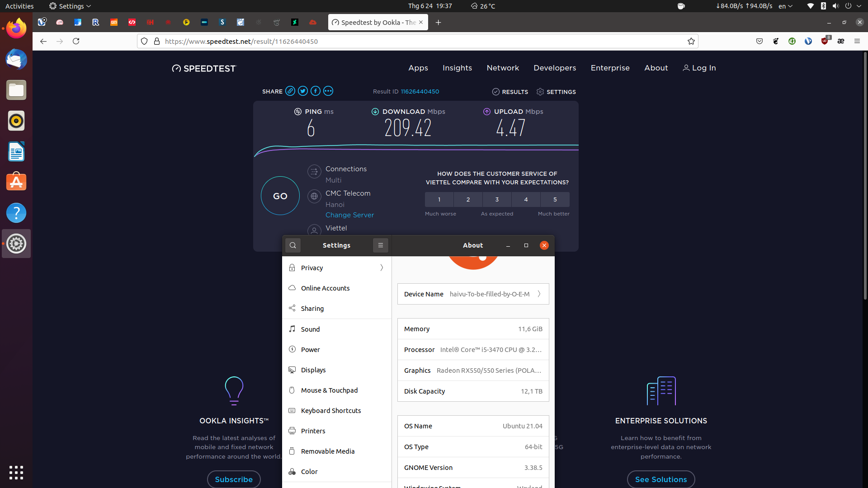The height and width of the screenshot is (488, 868).
Task: Click the Caffeine cup indicator
Action: click(681, 6)
